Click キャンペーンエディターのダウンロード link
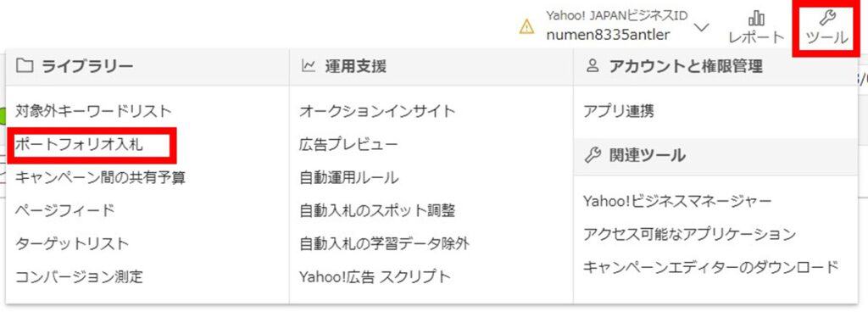The height and width of the screenshot is (312, 868). tap(711, 267)
